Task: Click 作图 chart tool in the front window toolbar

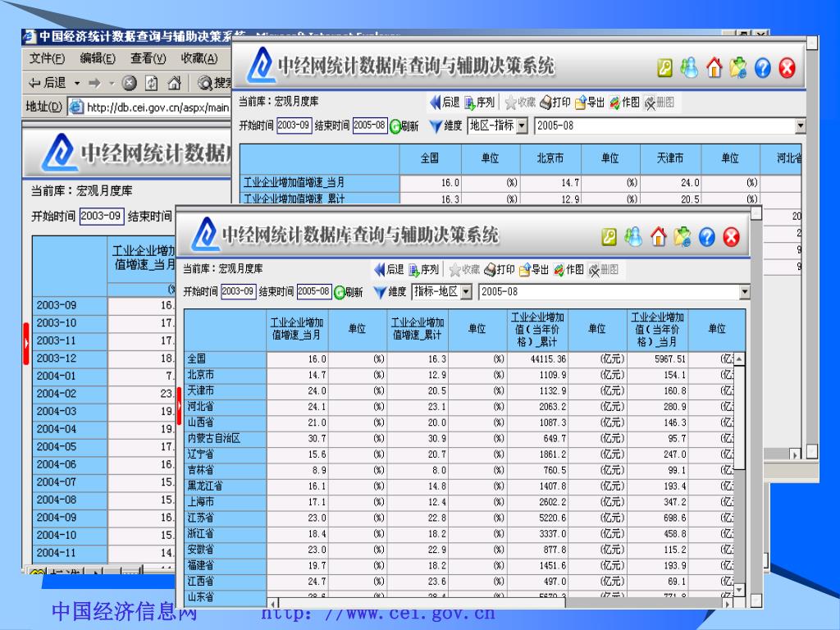Action: [569, 269]
